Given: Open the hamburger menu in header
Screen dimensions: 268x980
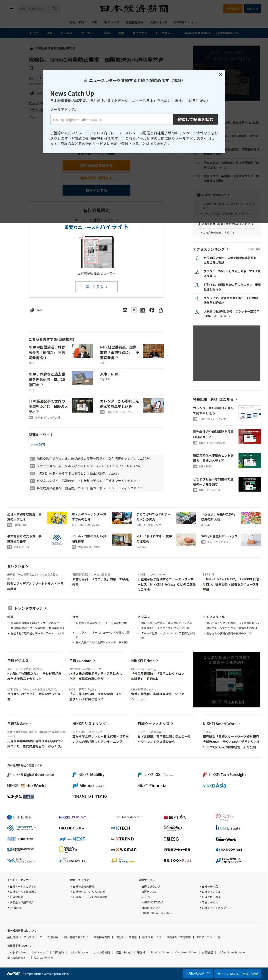Looking at the screenshot, I should (11, 8).
